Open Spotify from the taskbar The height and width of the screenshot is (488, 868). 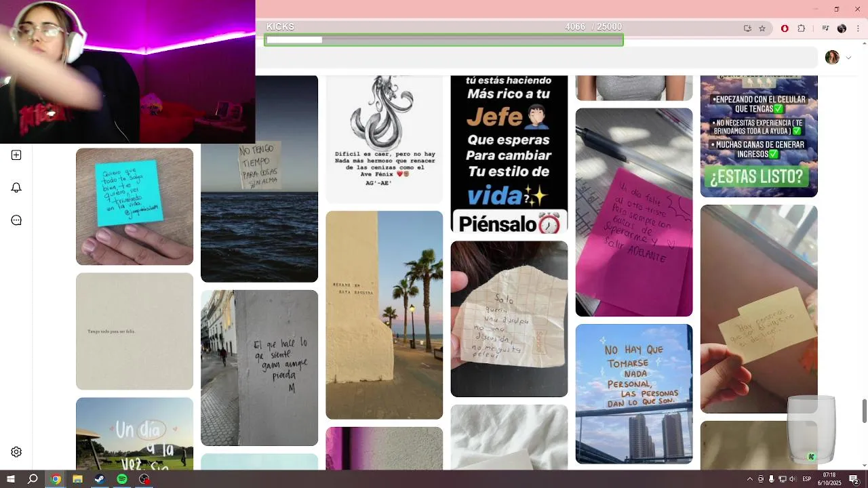(122, 479)
